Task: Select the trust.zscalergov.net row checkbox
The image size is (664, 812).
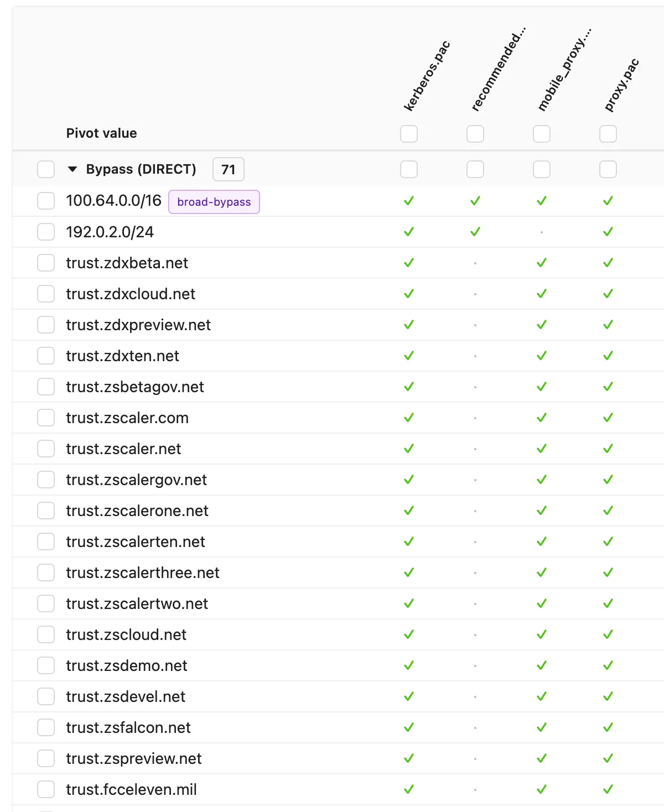Action: pyautogui.click(x=46, y=480)
